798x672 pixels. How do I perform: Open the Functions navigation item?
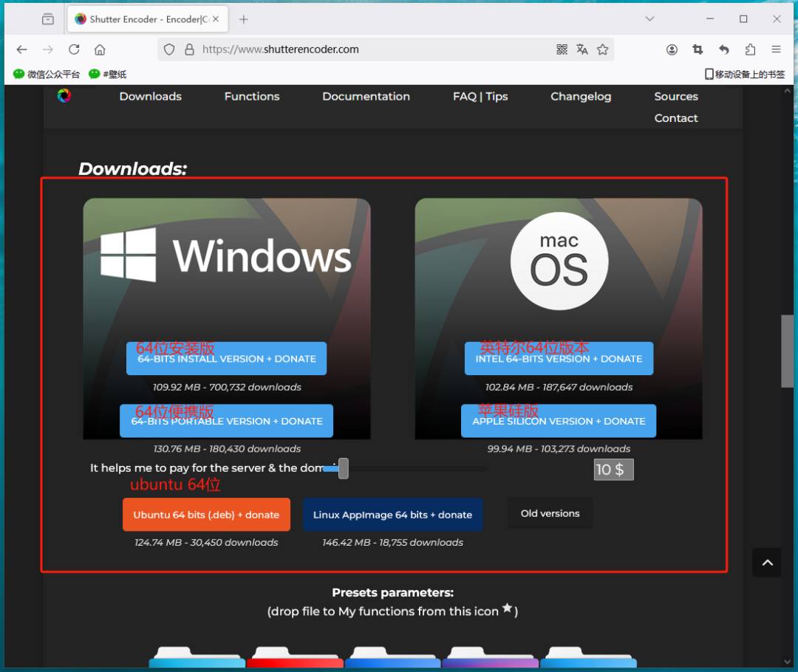[252, 96]
